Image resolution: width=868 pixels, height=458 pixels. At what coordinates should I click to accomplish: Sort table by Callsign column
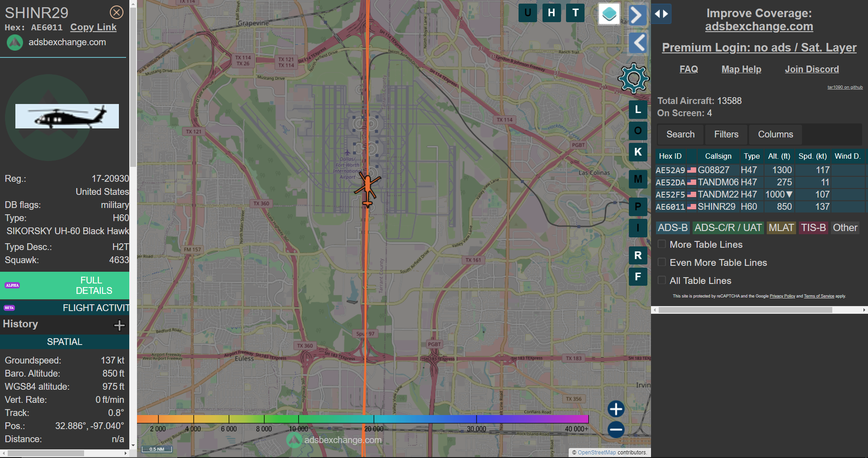(x=718, y=156)
